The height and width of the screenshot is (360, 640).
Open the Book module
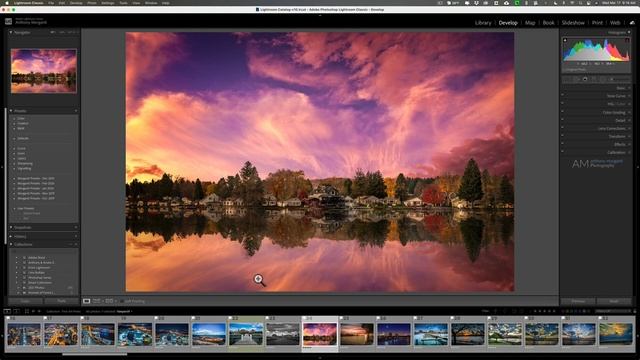coord(549,23)
